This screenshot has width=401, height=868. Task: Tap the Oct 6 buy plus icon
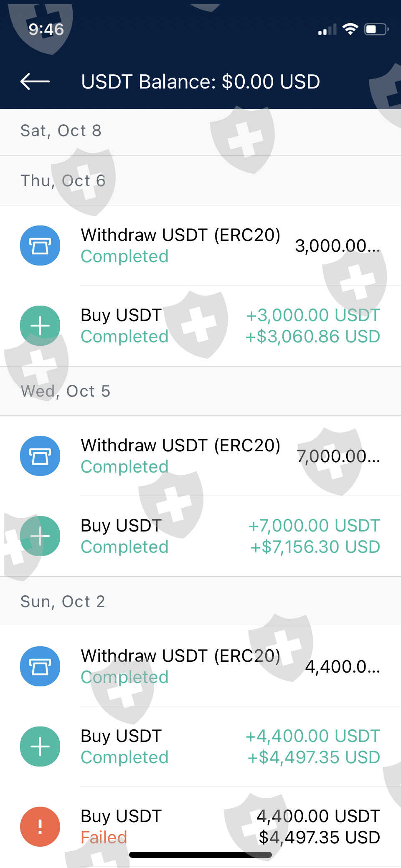(x=40, y=326)
